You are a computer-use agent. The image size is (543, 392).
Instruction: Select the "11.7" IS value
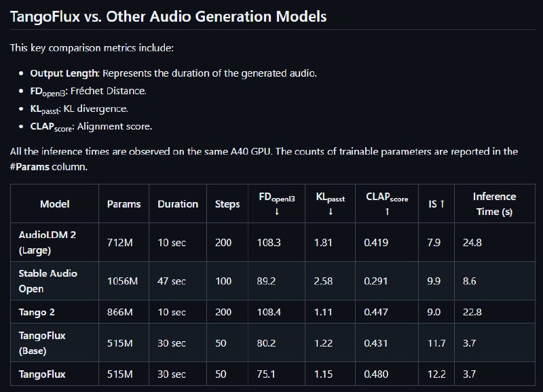click(436, 343)
